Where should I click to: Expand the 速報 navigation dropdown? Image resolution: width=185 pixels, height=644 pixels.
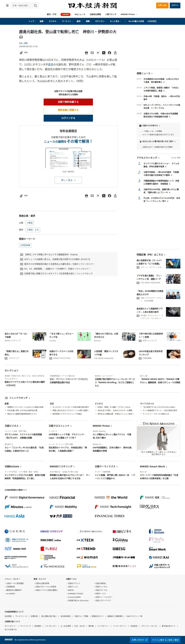click(x=43, y=21)
